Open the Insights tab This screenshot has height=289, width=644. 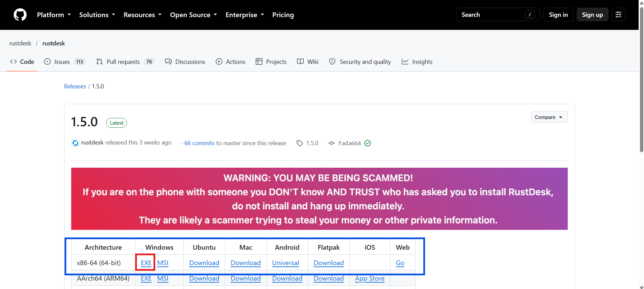pos(417,61)
